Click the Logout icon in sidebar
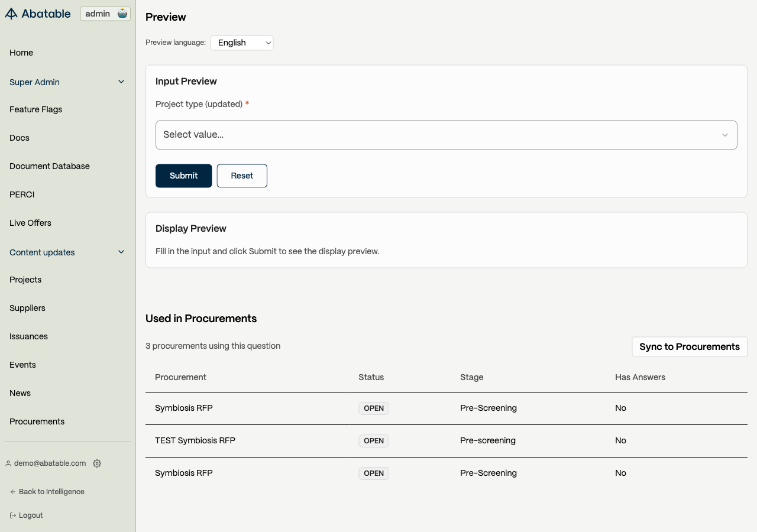The height and width of the screenshot is (532, 757). click(x=13, y=515)
